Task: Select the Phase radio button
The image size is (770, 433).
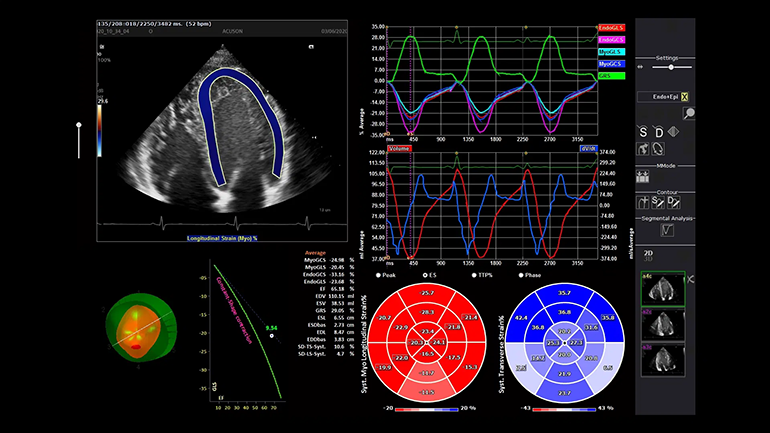Action: (521, 274)
